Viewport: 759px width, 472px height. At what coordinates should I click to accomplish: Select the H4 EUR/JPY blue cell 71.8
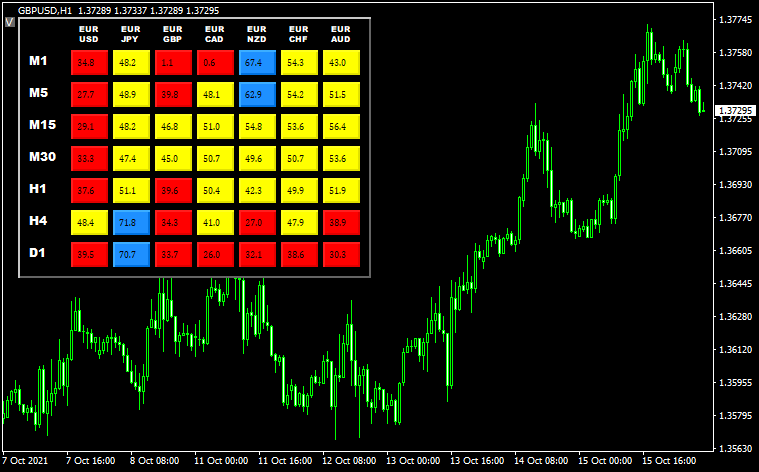point(130,223)
